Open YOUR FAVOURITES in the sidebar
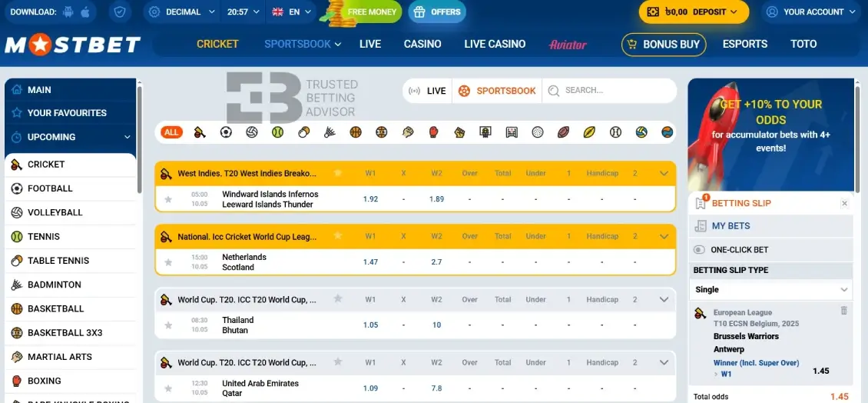 click(71, 113)
